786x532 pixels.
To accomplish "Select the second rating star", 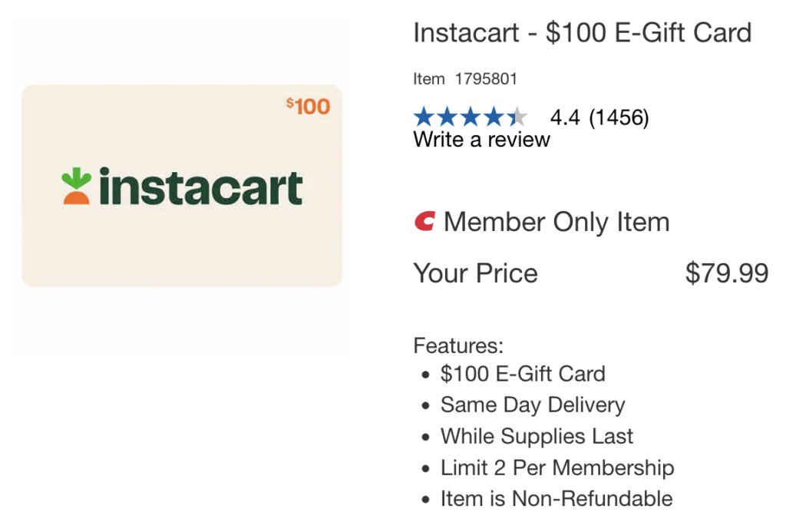I will click(447, 116).
